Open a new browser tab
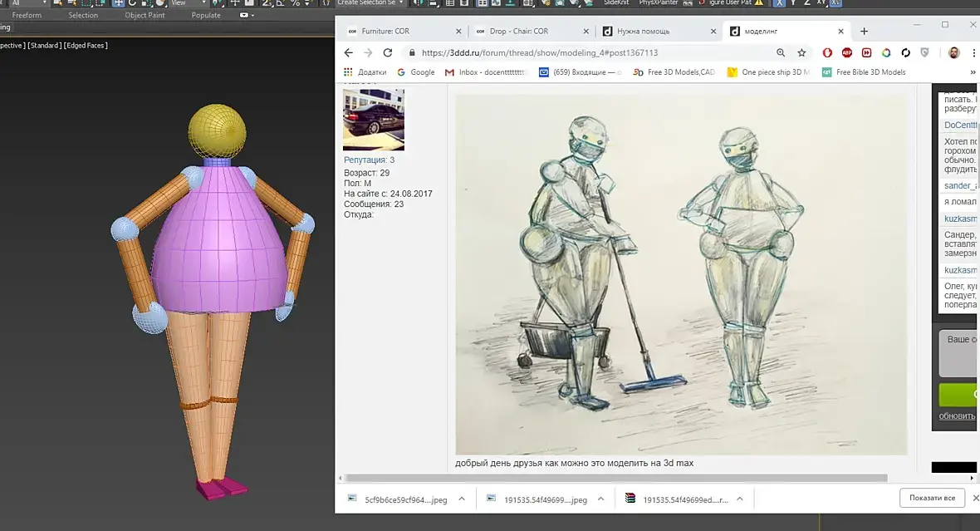 864,32
